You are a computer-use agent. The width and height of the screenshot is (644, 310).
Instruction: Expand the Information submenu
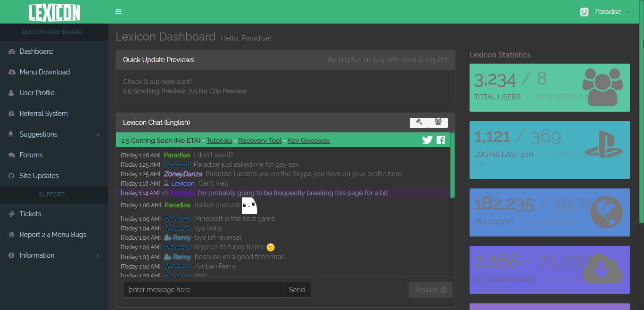(x=54, y=255)
